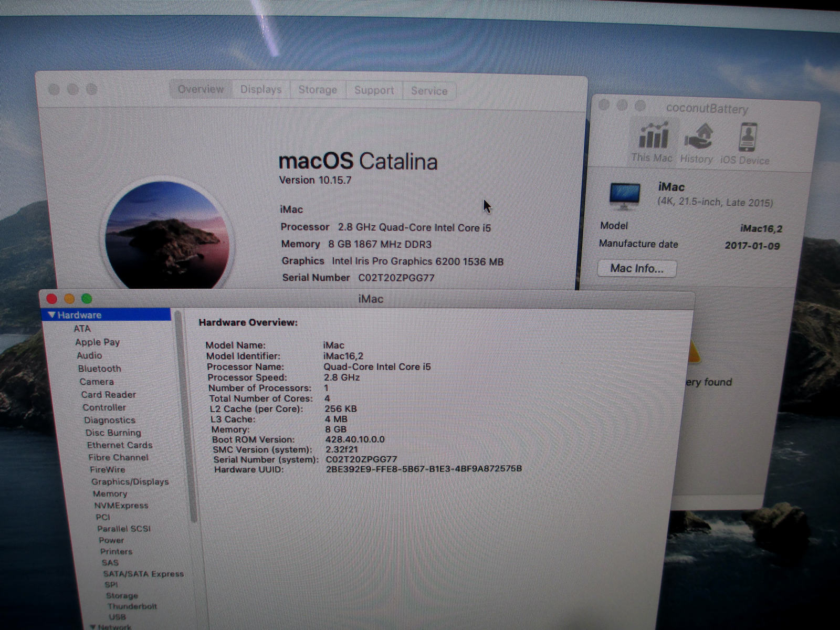Click Mac Info... button in coconutBattery
This screenshot has height=630, width=840.
[x=637, y=268]
